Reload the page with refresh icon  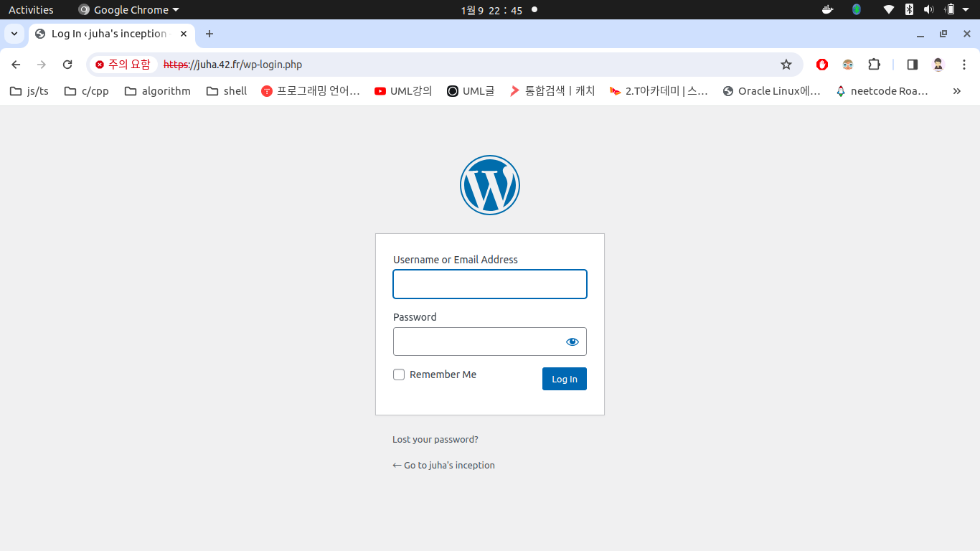point(67,65)
